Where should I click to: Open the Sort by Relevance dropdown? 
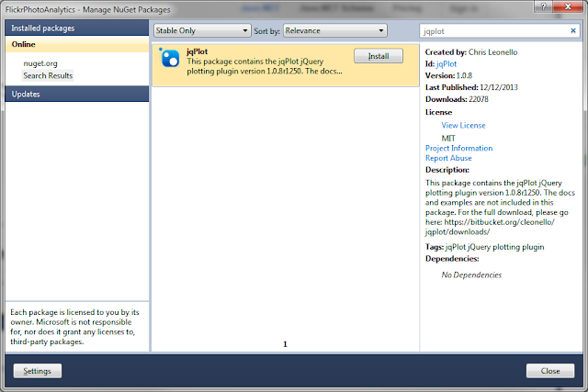pyautogui.click(x=335, y=30)
